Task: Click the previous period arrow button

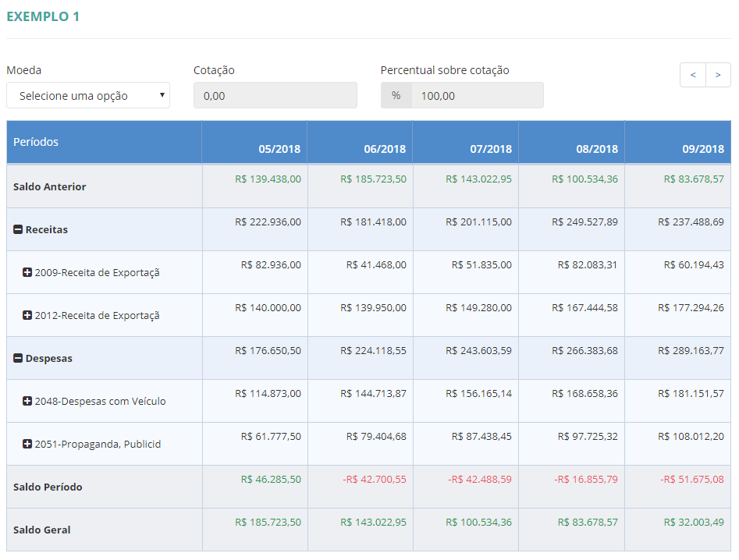Action: (x=693, y=75)
